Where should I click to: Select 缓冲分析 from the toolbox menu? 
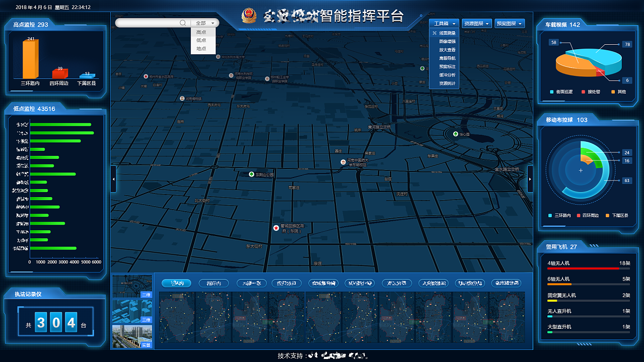click(444, 75)
